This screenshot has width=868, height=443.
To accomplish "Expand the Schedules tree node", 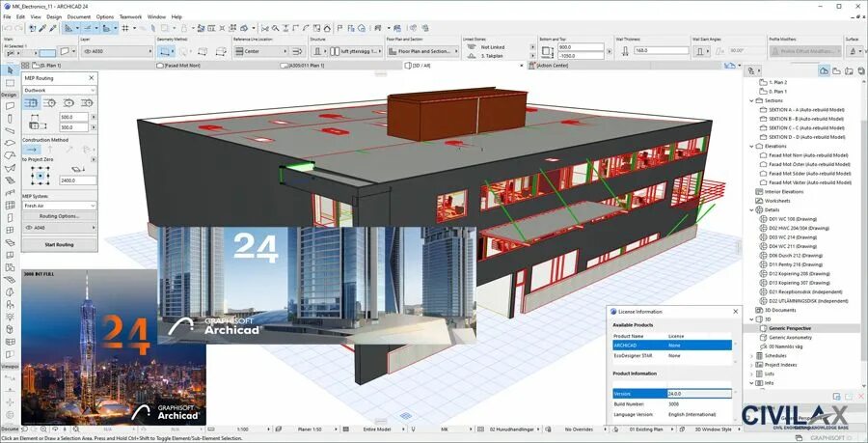I will coord(751,355).
